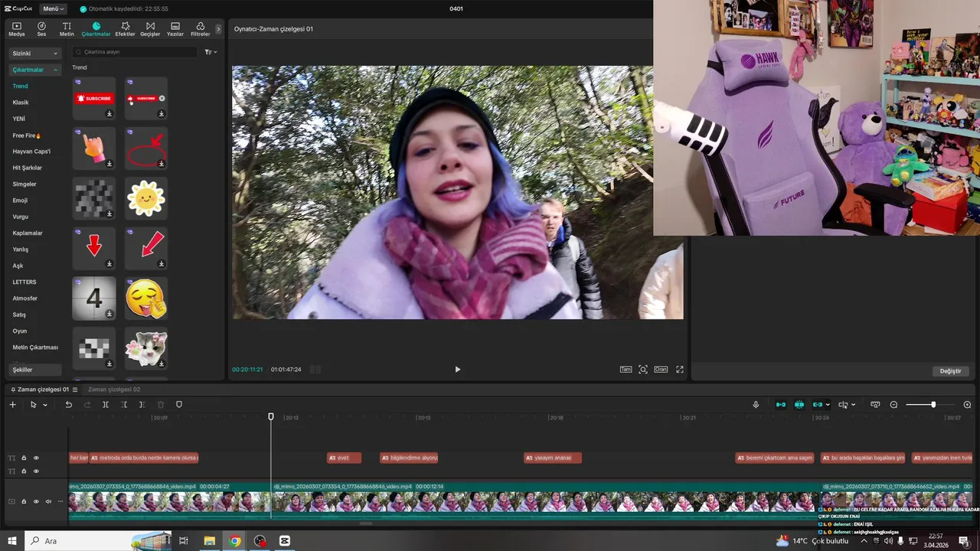Undo the last action

[68, 405]
